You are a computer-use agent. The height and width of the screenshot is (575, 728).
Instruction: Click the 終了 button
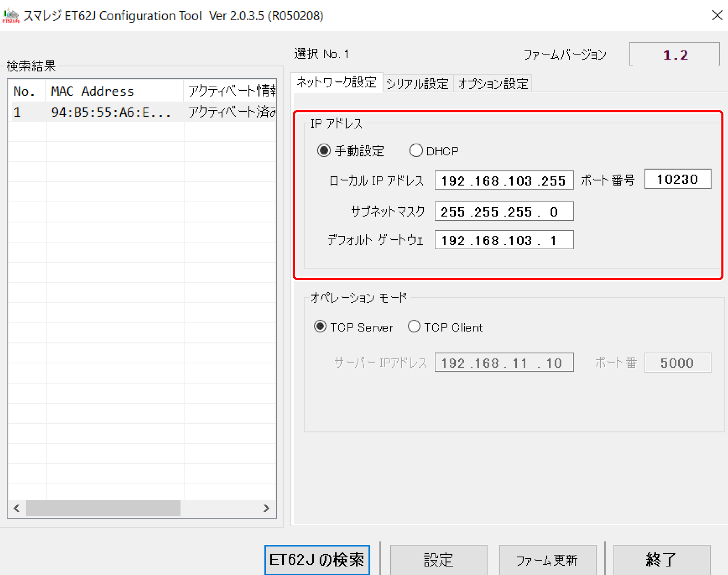click(x=662, y=560)
